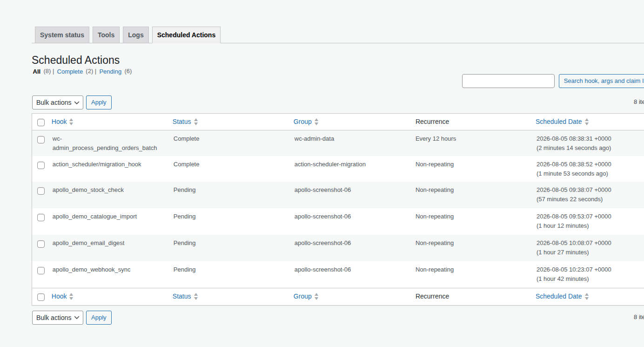The image size is (644, 347).
Task: Filter by Pending actions
Action: click(110, 72)
